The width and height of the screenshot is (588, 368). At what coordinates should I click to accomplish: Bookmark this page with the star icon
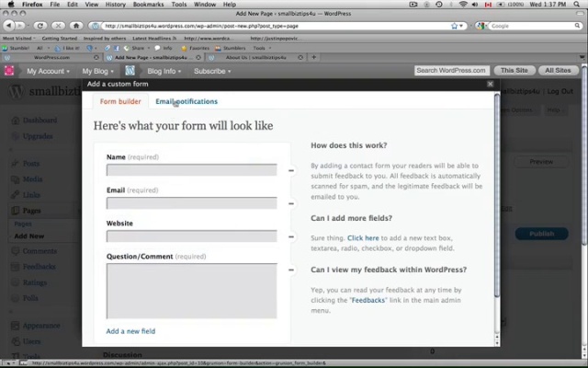point(455,26)
